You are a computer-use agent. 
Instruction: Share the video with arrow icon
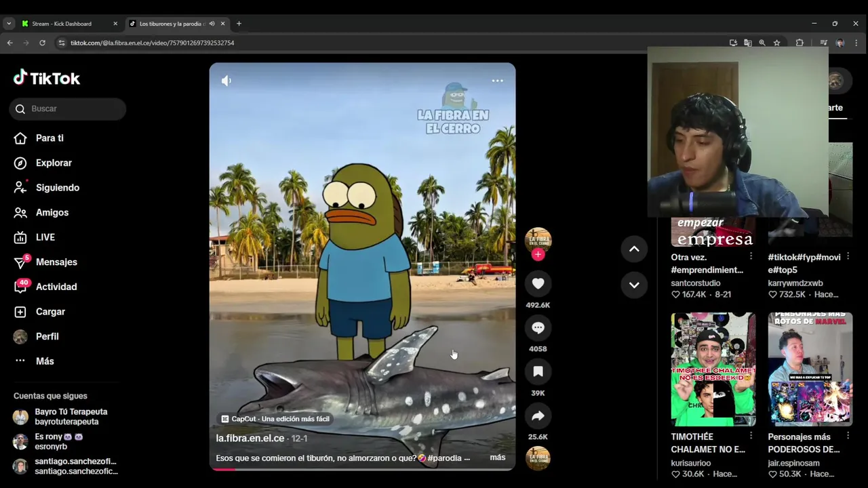pos(538,415)
